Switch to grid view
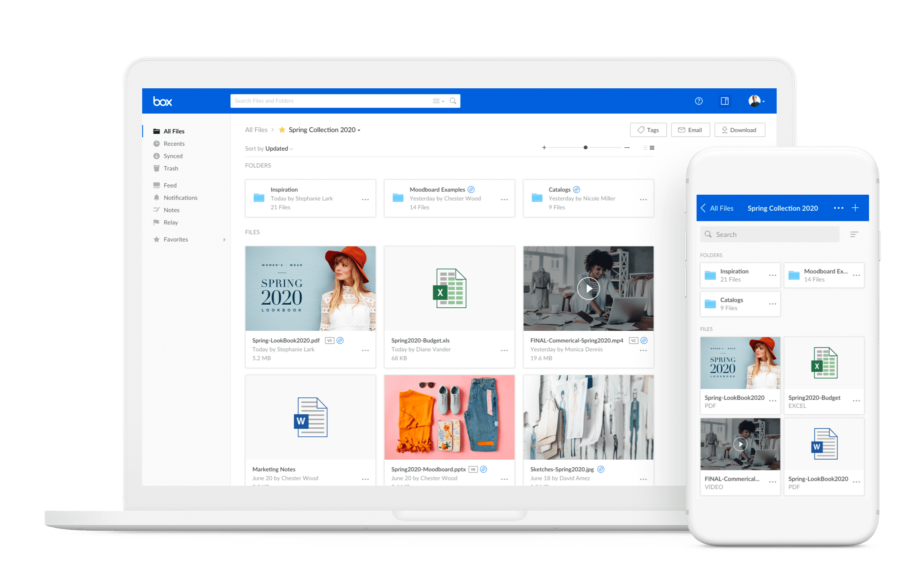Screen dimensions: 924x562 (x=652, y=148)
